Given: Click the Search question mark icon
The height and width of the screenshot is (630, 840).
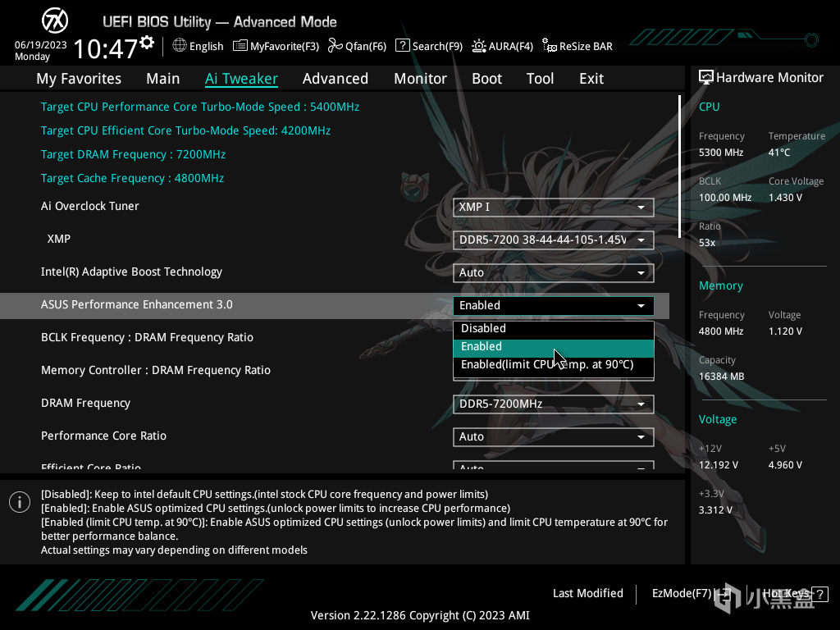Looking at the screenshot, I should [402, 46].
